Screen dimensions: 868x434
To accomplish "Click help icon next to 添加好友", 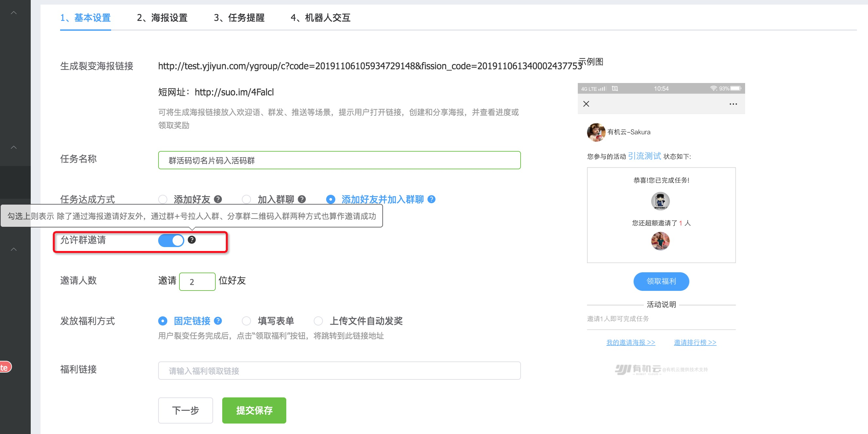I will pyautogui.click(x=218, y=199).
